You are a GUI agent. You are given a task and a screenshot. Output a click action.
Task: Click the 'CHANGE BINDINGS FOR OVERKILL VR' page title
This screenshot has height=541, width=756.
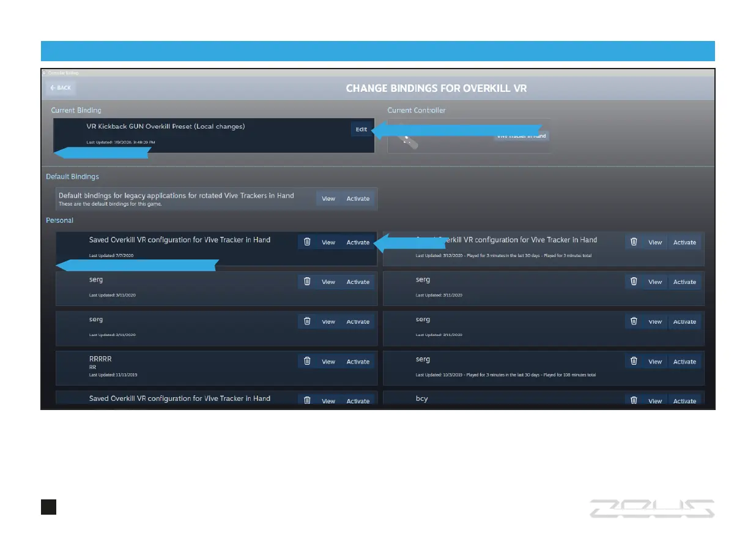click(436, 88)
